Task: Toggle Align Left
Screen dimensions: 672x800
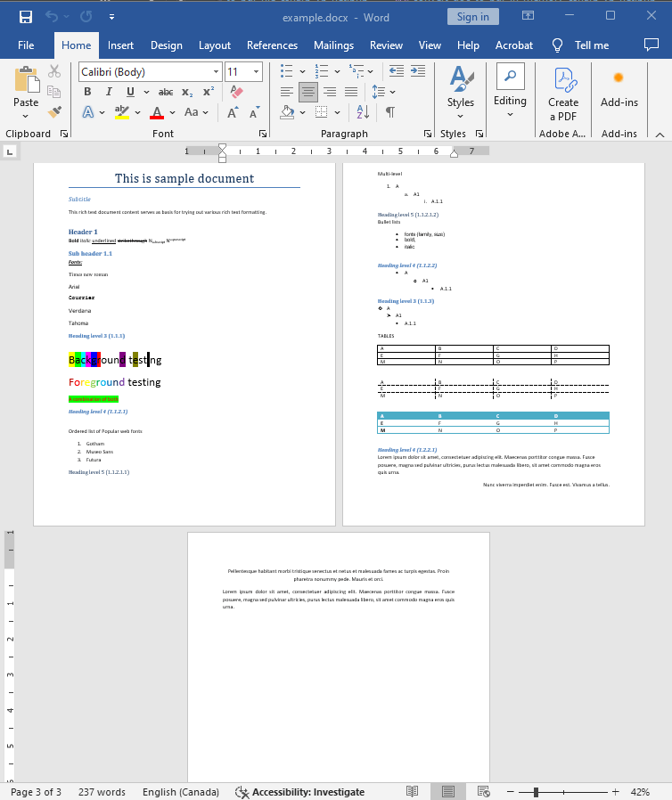Action: 287,92
